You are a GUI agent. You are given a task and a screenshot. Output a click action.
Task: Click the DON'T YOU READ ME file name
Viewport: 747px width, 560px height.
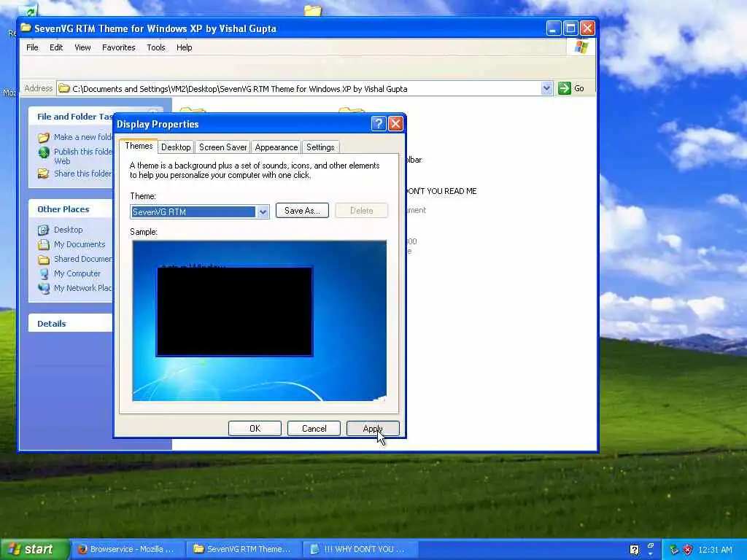[441, 192]
